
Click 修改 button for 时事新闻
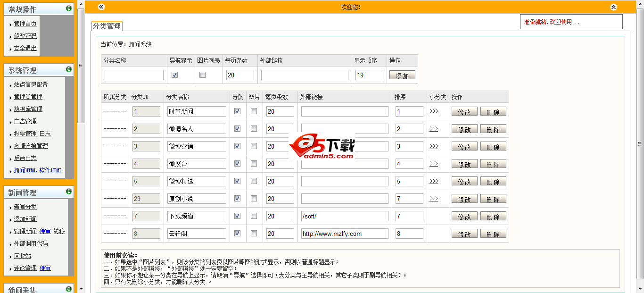point(464,112)
